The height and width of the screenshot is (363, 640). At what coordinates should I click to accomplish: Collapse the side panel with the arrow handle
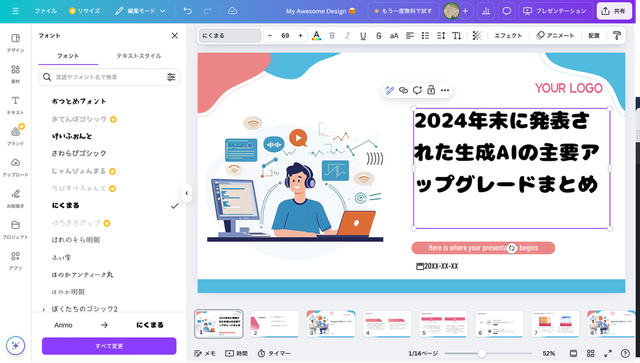pos(187,193)
